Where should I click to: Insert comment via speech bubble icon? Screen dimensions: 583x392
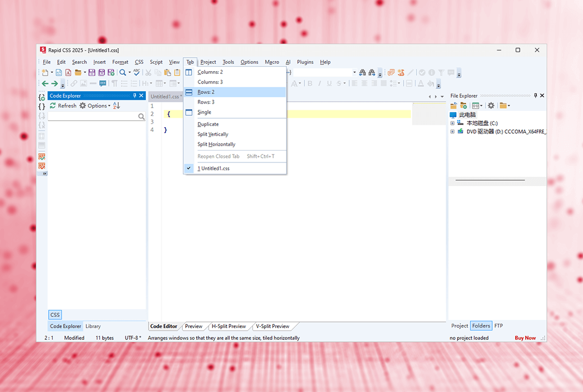(103, 83)
